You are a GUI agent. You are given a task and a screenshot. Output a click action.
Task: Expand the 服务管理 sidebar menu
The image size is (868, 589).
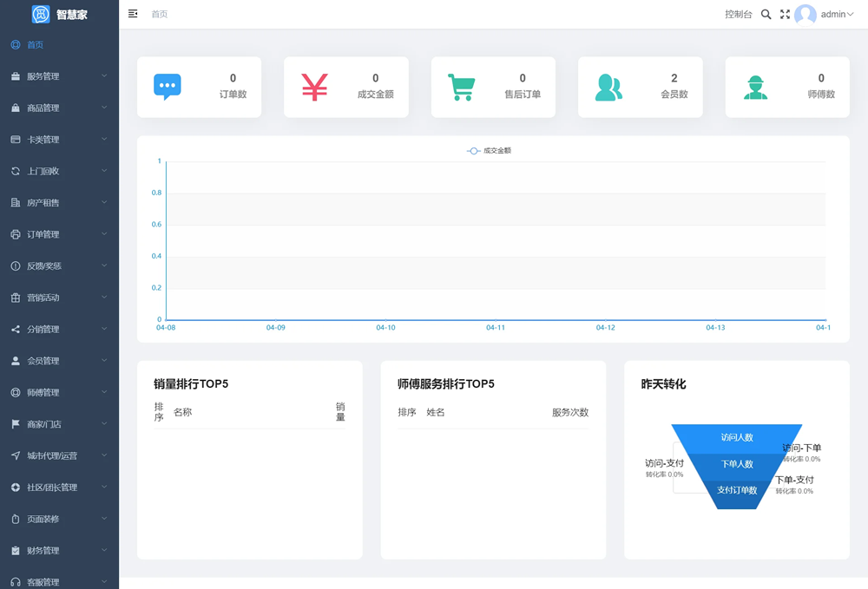[x=59, y=76]
